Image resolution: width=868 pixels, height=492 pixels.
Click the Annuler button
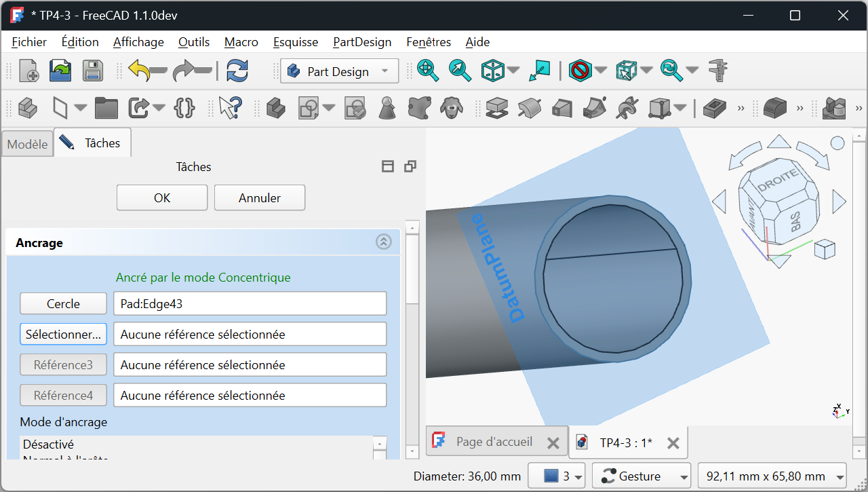coord(260,197)
